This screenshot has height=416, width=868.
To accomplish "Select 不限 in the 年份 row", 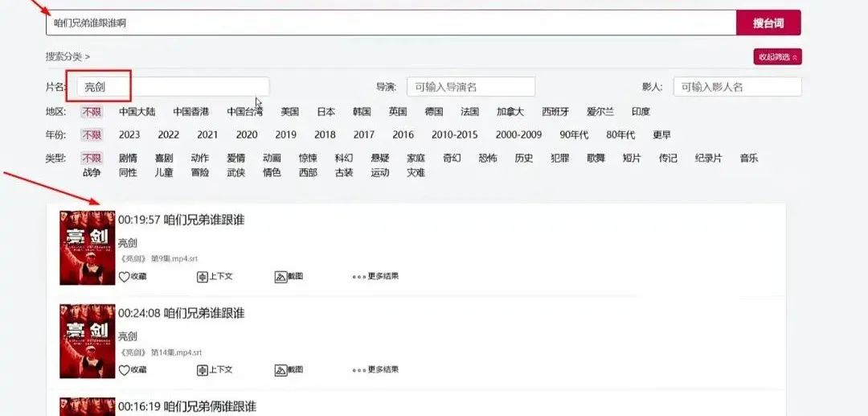I will 92,134.
